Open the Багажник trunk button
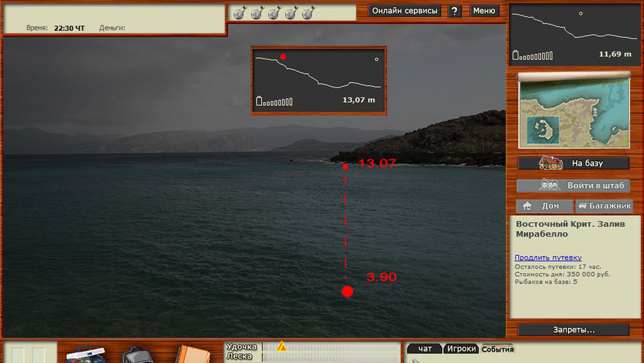The width and height of the screenshot is (644, 363). pos(603,206)
